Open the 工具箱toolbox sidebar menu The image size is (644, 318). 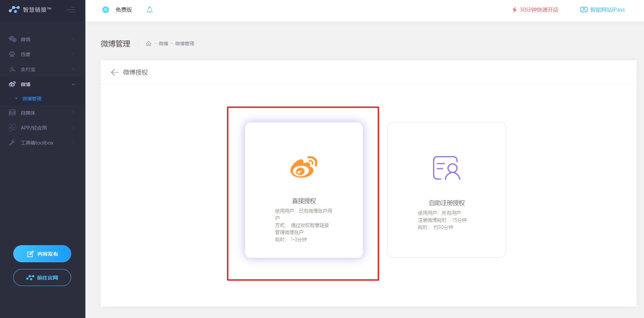(x=43, y=143)
